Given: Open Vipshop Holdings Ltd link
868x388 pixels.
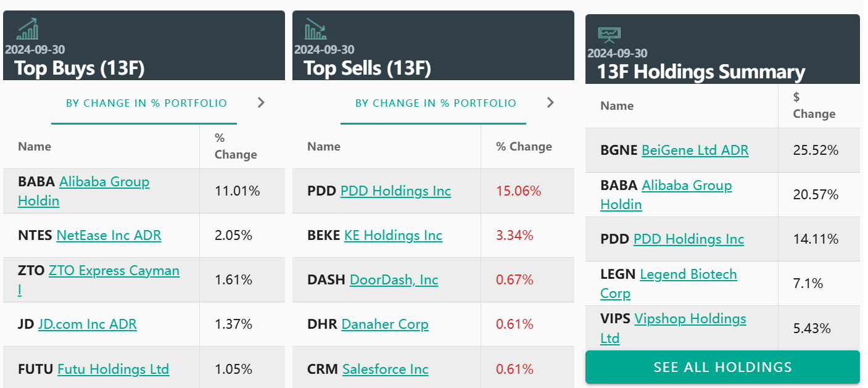Looking at the screenshot, I should pyautogui.click(x=690, y=319).
